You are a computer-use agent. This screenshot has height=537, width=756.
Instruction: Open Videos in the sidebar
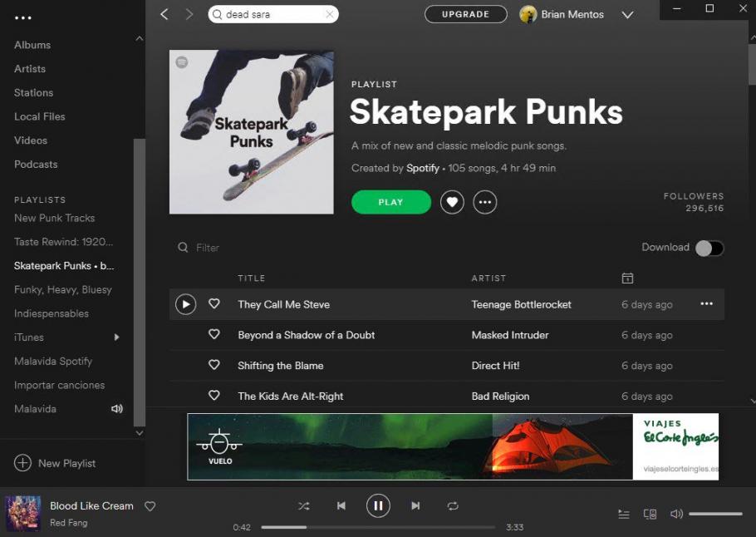coord(31,140)
